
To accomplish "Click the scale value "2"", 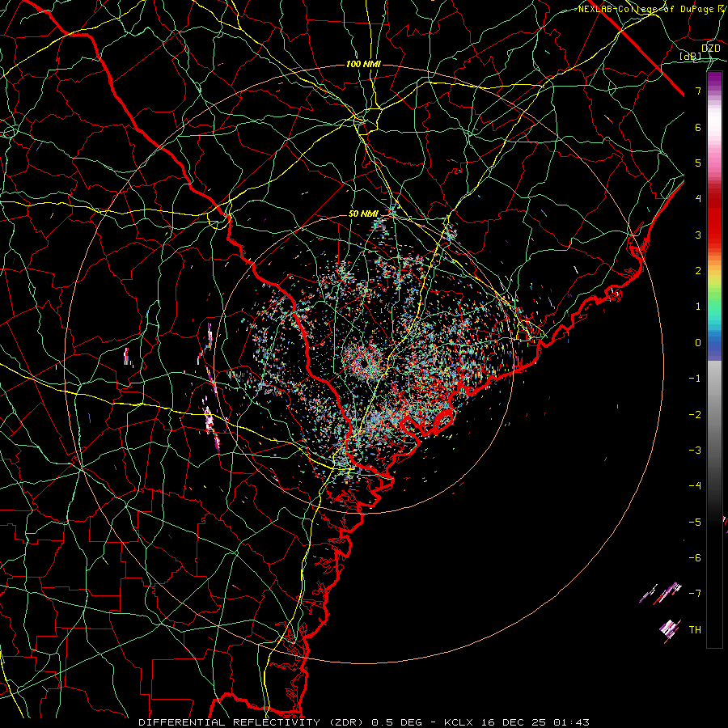I will point(698,271).
